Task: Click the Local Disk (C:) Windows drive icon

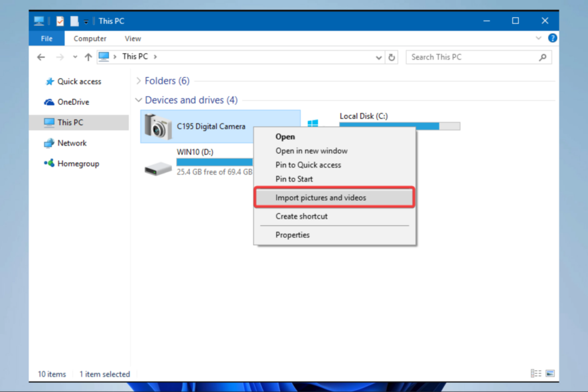Action: coord(313,122)
